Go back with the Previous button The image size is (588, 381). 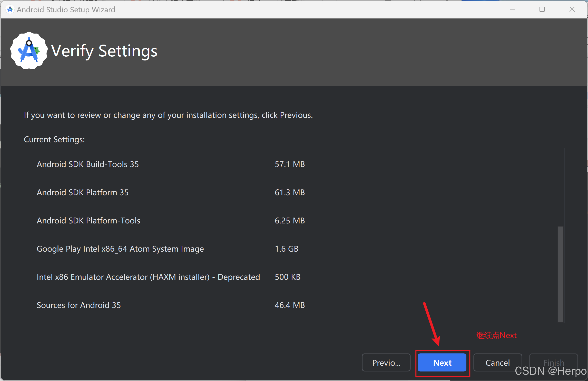click(386, 363)
